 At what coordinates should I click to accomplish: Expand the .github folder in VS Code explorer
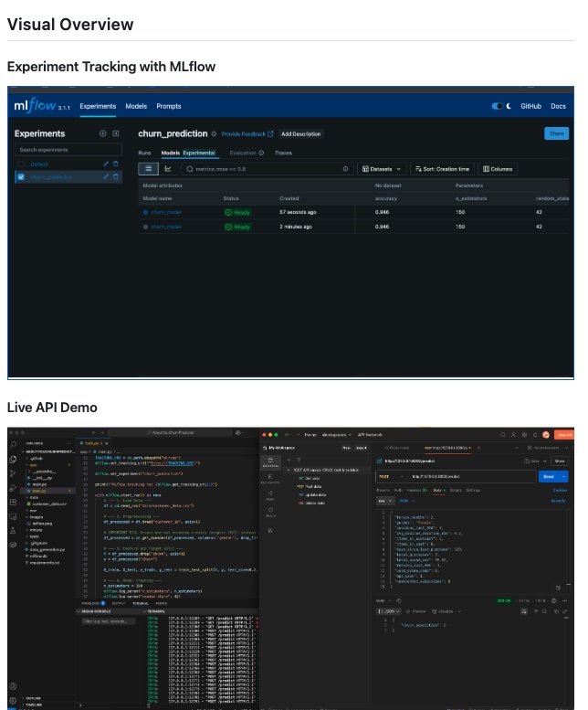pyautogui.click(x=37, y=458)
